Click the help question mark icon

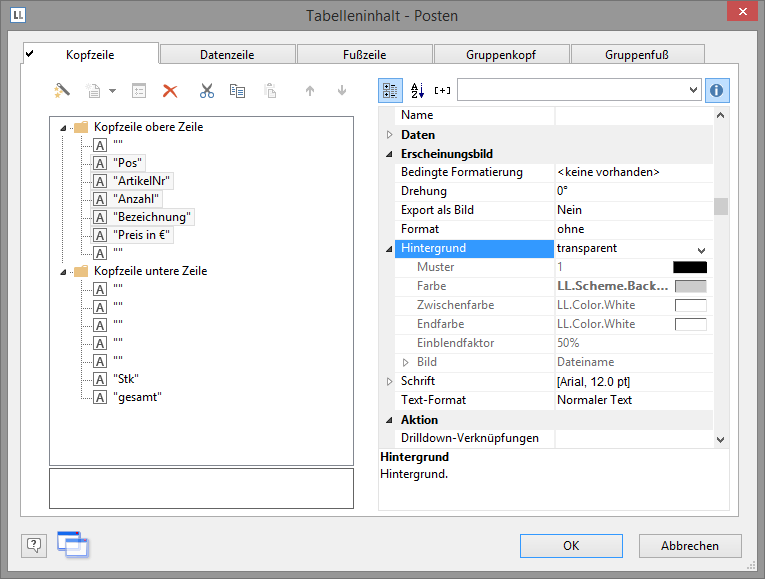point(34,545)
